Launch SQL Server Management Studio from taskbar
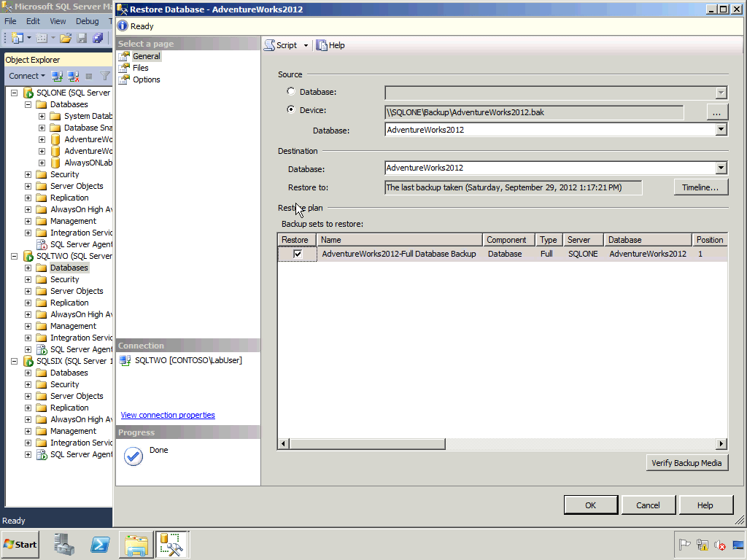Image resolution: width=747 pixels, height=560 pixels. tap(171, 544)
